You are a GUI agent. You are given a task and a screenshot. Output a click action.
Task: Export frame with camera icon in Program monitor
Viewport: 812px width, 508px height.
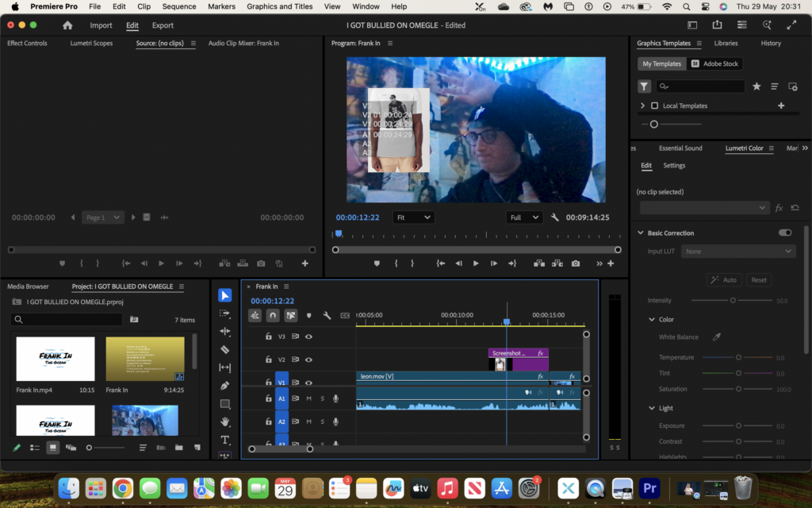[576, 264]
